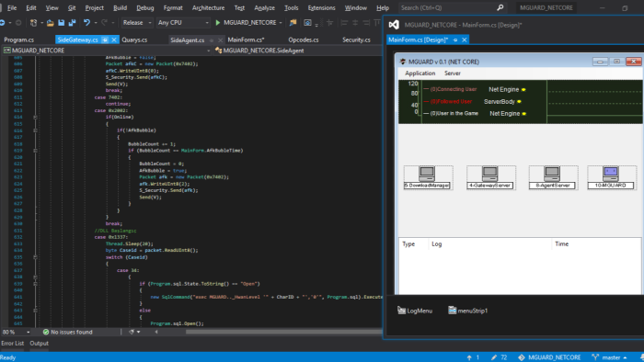Click the align lefts layout icon

pos(344,23)
